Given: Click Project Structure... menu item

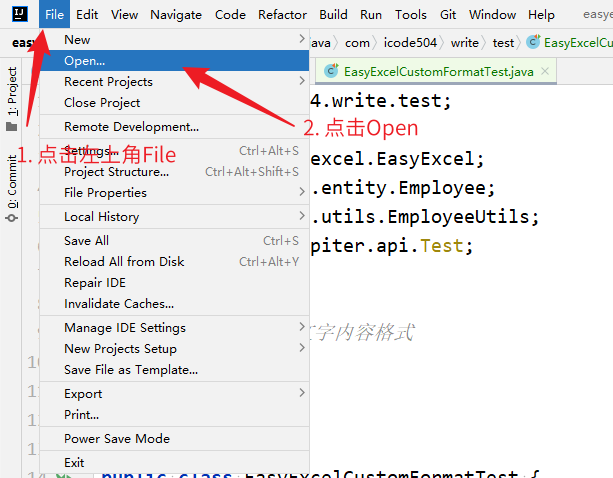Looking at the screenshot, I should [x=116, y=172].
